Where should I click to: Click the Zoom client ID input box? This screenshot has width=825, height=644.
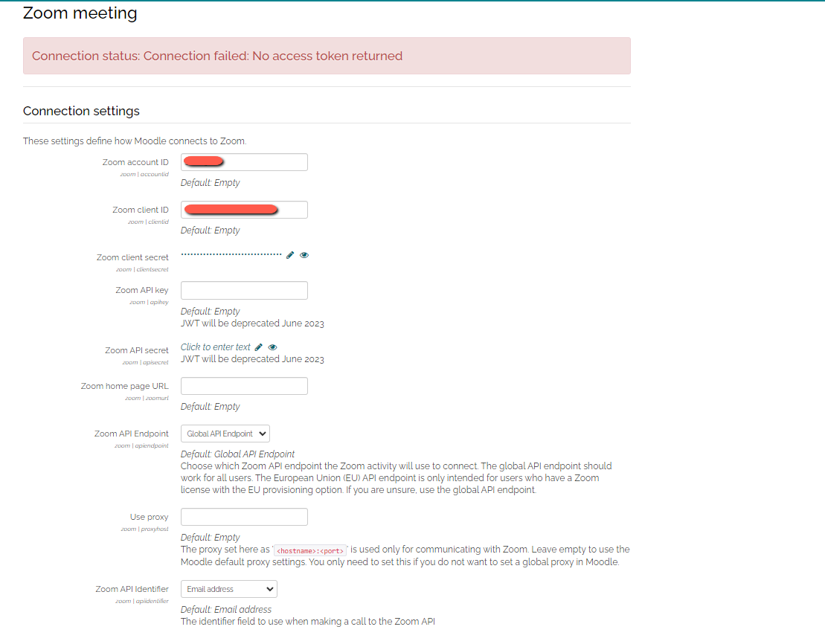tap(244, 209)
